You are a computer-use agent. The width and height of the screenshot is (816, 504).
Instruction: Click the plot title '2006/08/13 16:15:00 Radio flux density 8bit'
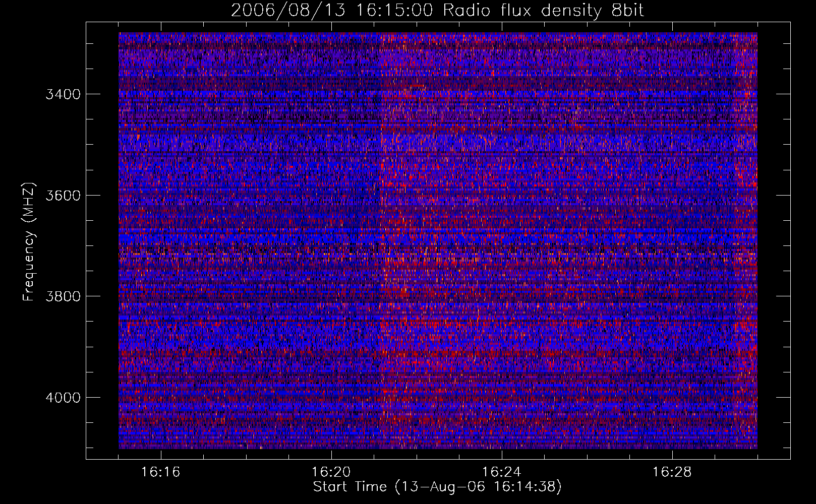(x=437, y=10)
